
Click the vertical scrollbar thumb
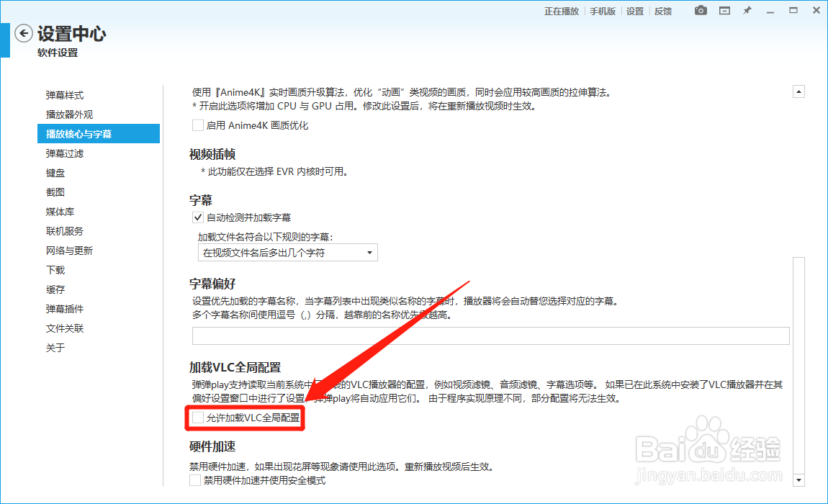click(799, 364)
